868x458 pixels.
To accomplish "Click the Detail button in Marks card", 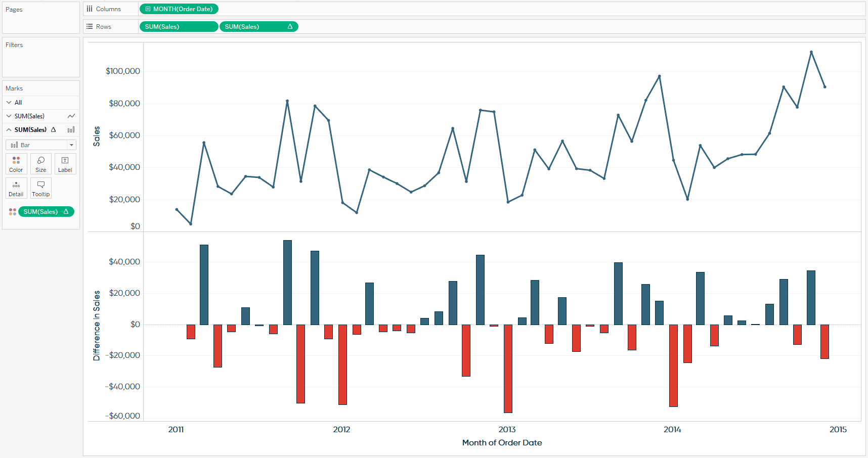I will (16, 188).
